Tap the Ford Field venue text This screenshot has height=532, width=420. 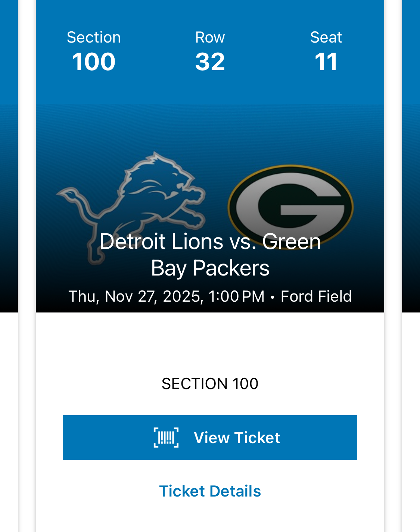pyautogui.click(x=316, y=296)
